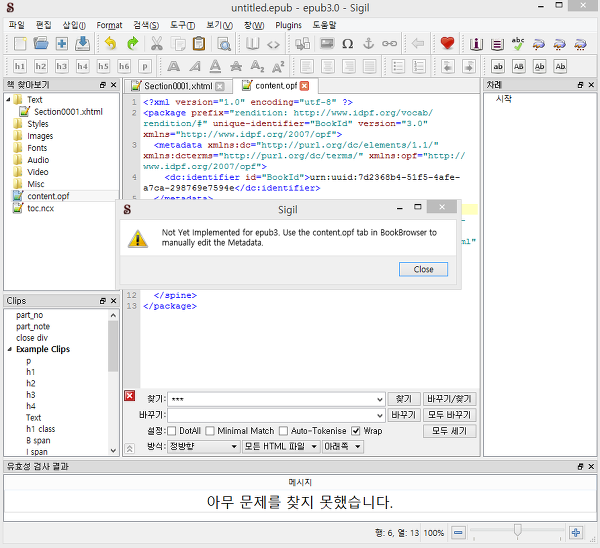
Task: Insert special character Omega icon
Action: tap(347, 44)
